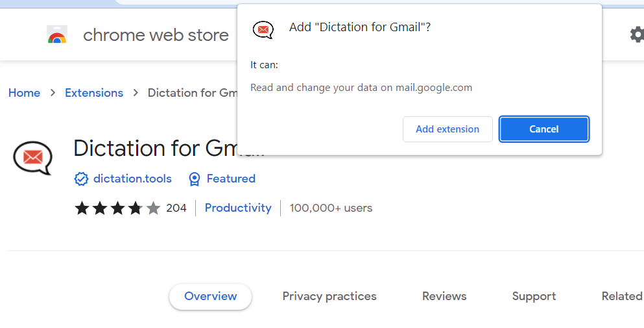The width and height of the screenshot is (644, 328).
Task: Dismiss the dialog with Cancel
Action: coord(544,129)
